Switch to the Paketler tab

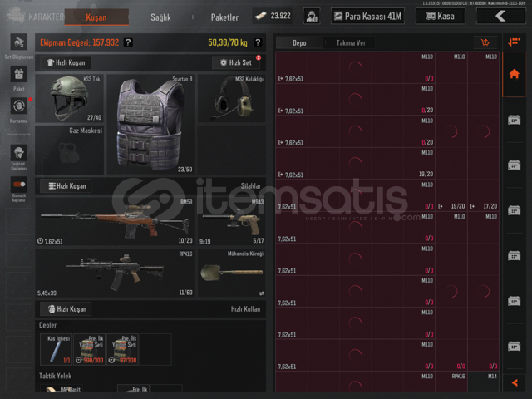(224, 17)
